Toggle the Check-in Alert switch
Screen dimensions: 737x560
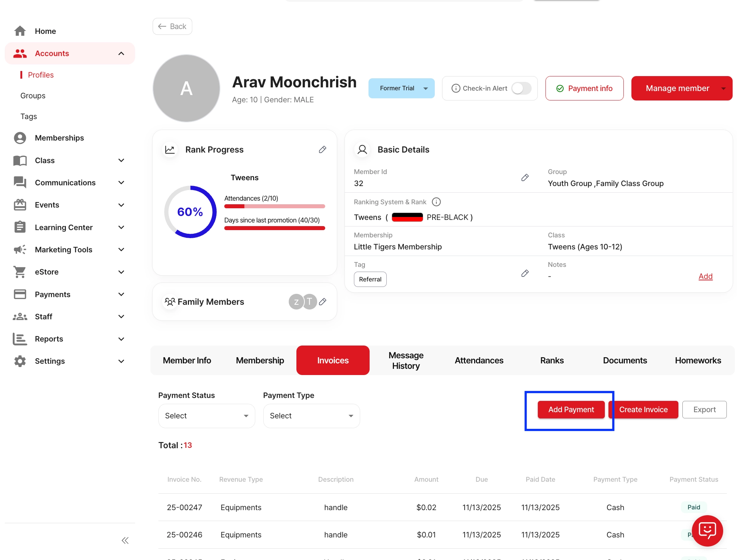point(521,88)
